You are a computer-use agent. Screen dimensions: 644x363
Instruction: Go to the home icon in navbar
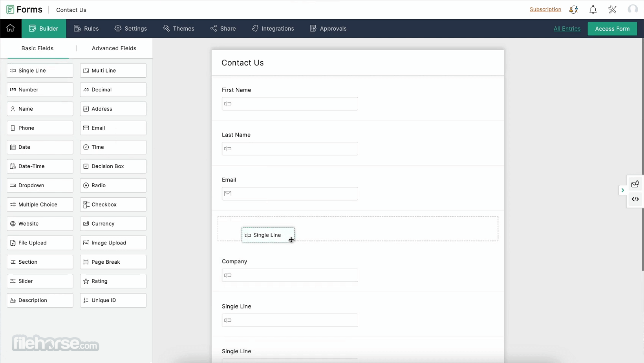click(x=11, y=28)
